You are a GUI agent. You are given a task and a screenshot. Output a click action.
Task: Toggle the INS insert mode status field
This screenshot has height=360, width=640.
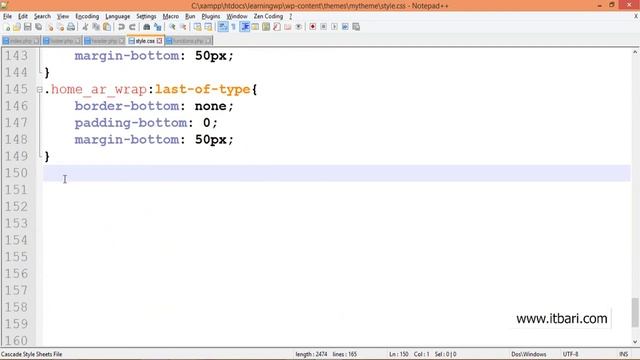click(x=623, y=354)
